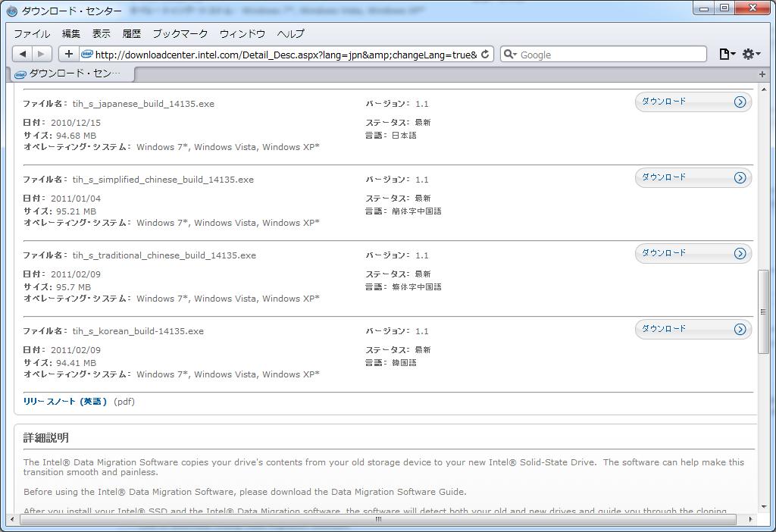The height and width of the screenshot is (532, 776).
Task: Open the ブックマーク menu
Action: (180, 33)
